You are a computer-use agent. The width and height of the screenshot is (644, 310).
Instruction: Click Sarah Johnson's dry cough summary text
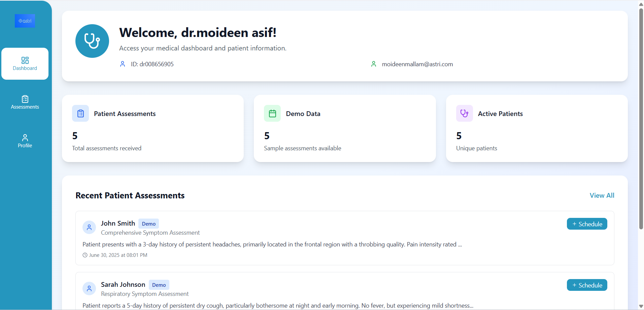pyautogui.click(x=278, y=306)
